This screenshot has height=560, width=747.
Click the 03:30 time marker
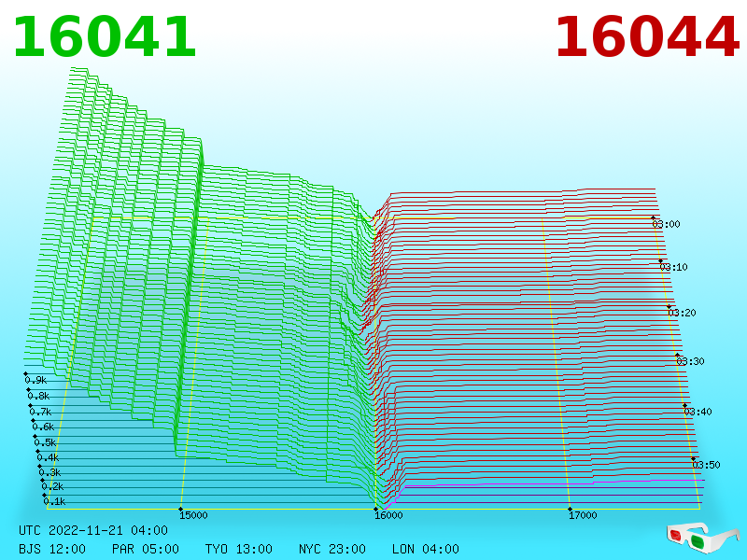tap(690, 361)
